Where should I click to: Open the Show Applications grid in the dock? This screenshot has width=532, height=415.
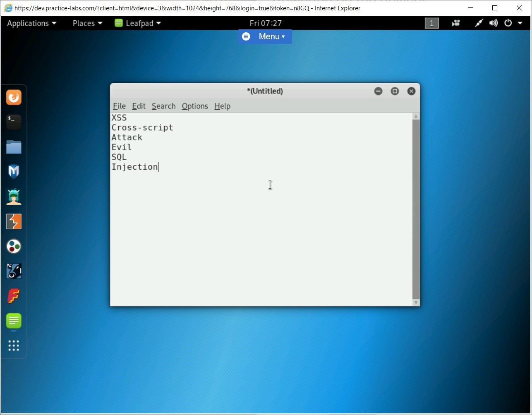point(14,346)
